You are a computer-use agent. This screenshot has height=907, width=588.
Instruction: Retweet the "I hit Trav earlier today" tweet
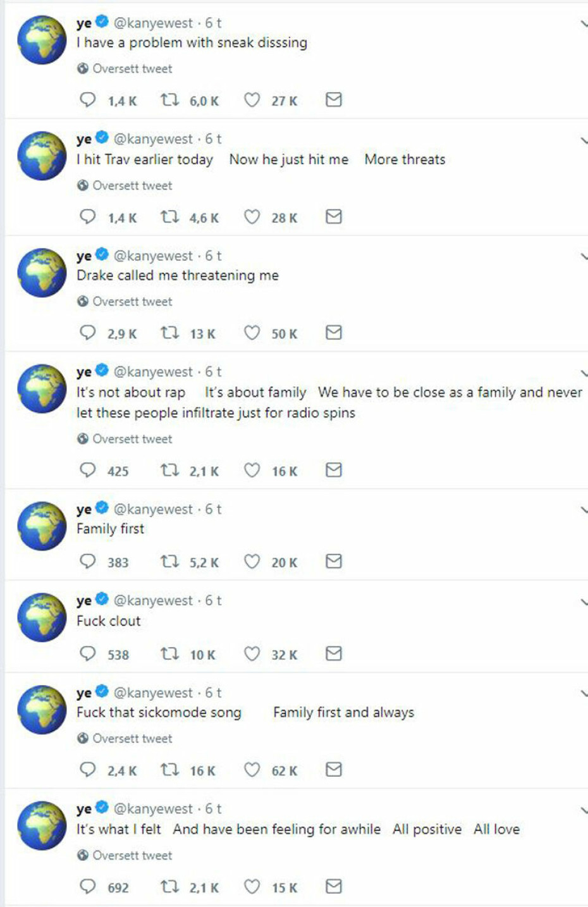170,217
